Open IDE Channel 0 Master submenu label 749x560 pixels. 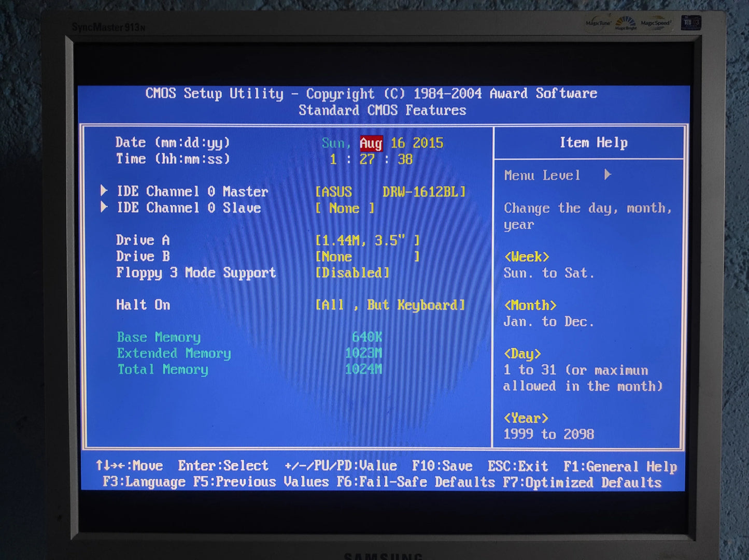tap(192, 192)
